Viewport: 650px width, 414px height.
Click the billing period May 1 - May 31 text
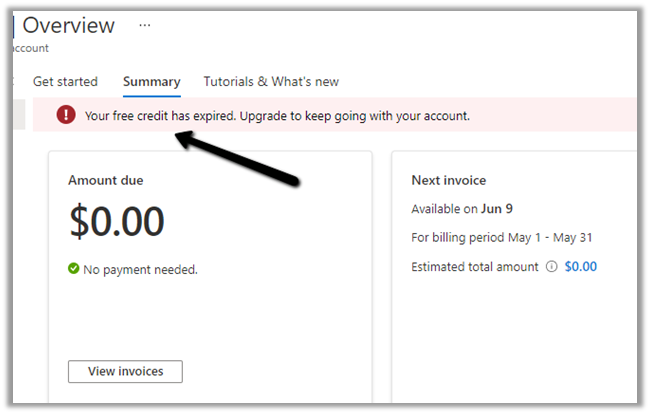pos(502,238)
